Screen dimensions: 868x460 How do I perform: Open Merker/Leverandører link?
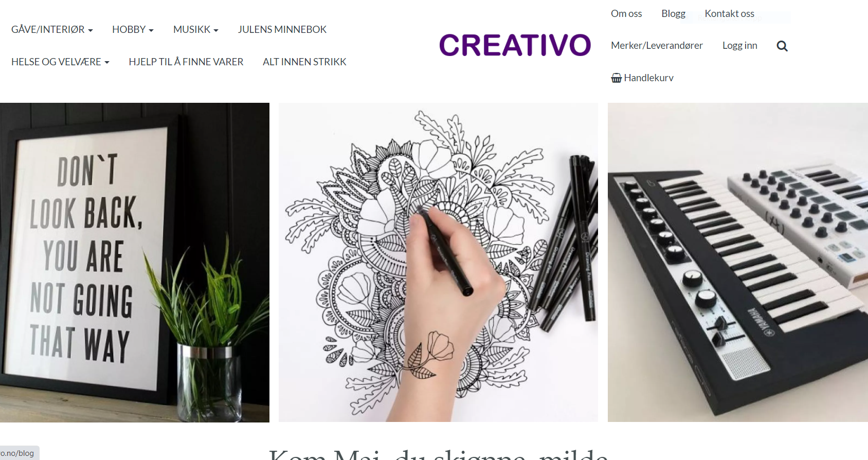coord(657,45)
